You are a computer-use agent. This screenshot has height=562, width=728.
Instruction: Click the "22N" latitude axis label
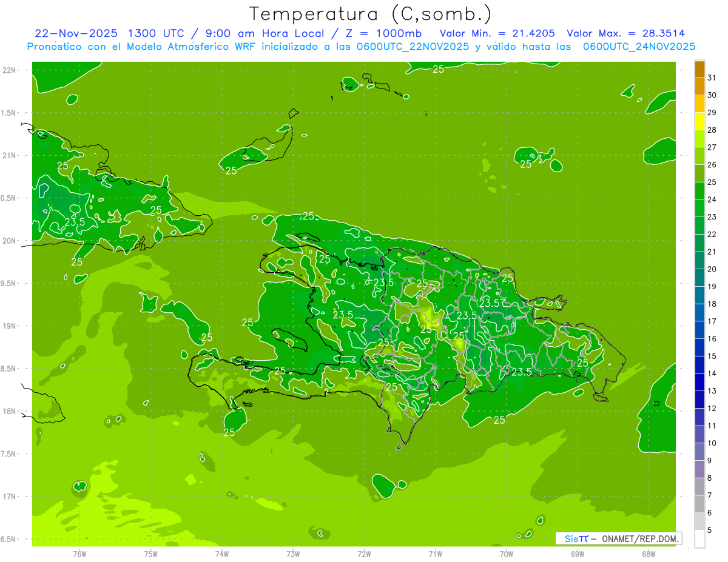pyautogui.click(x=9, y=70)
